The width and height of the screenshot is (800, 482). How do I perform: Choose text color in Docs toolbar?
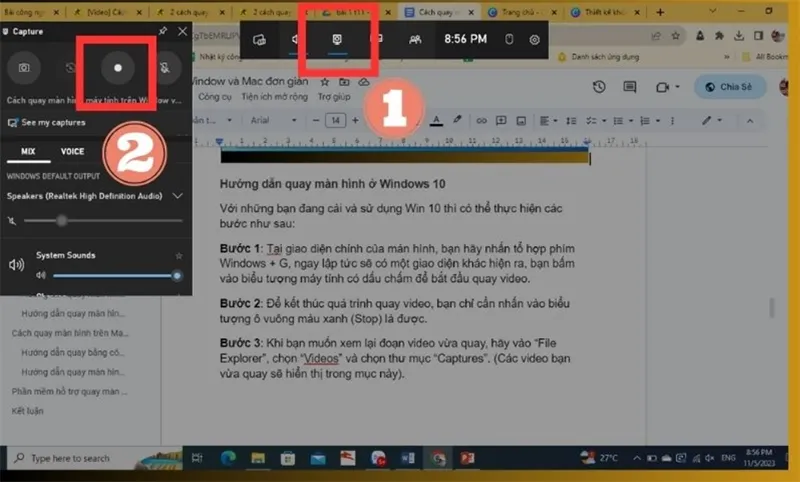click(436, 120)
